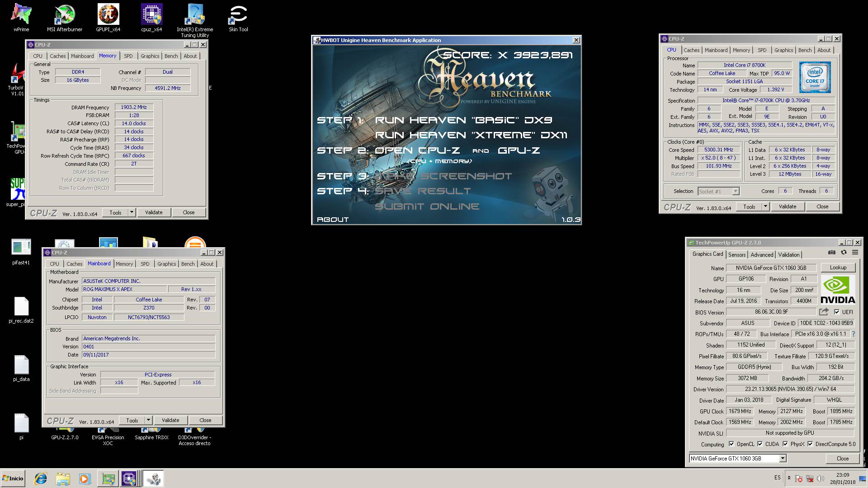Expand Tools dropdown arrow in CPU-Z Memory window
The height and width of the screenshot is (488, 868).
click(x=132, y=212)
